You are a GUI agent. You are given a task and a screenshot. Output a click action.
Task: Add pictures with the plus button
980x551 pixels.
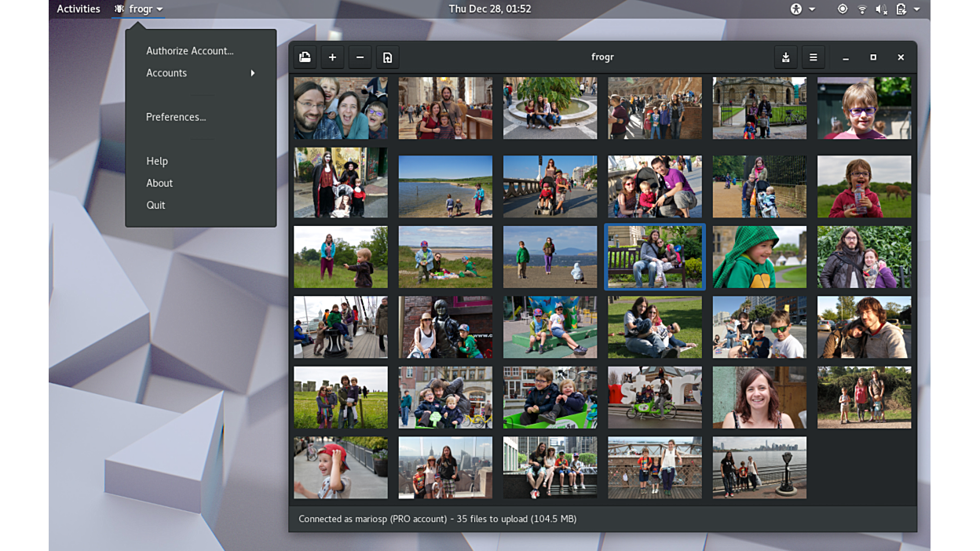pos(332,57)
